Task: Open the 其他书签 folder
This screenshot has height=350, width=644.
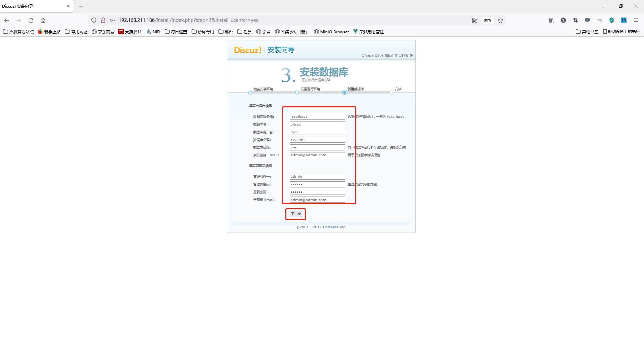Action: pos(587,32)
